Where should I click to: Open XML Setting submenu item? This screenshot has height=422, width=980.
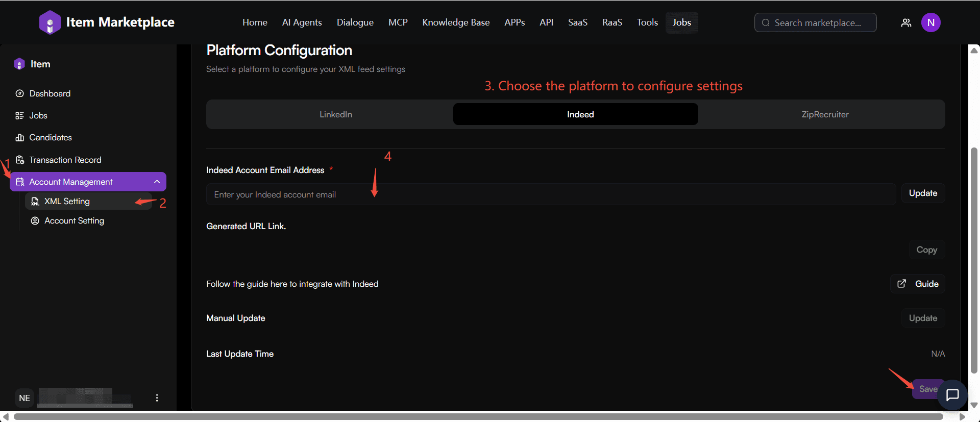[67, 201]
